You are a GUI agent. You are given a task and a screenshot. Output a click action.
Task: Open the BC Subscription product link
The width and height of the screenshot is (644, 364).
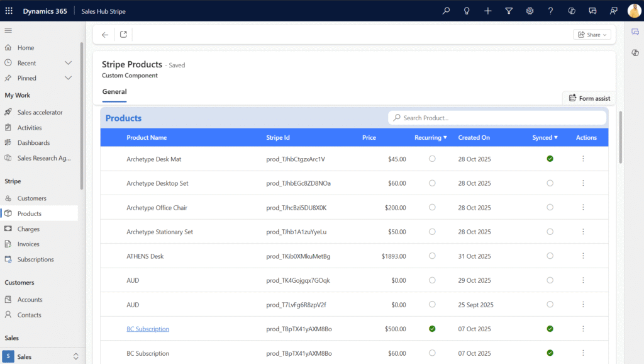point(148,328)
